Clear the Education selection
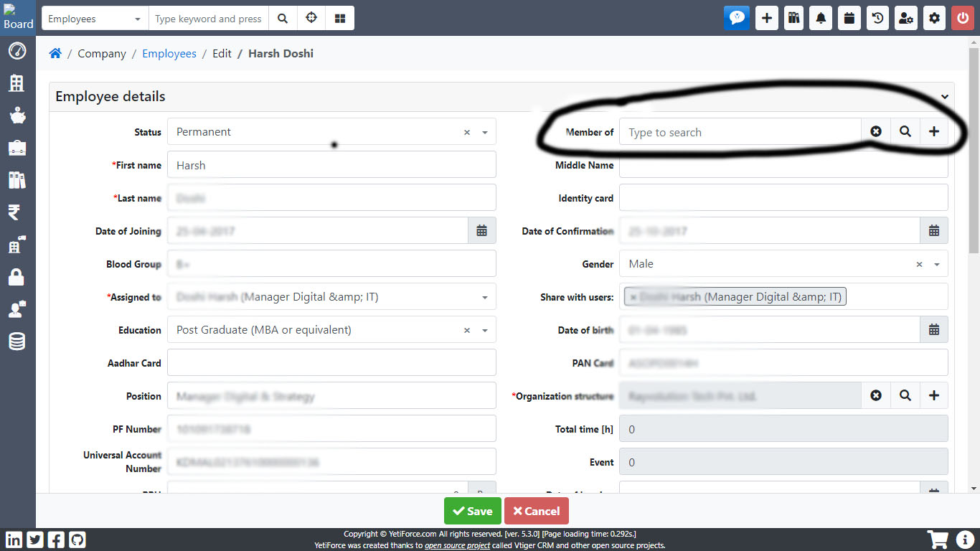 click(467, 331)
